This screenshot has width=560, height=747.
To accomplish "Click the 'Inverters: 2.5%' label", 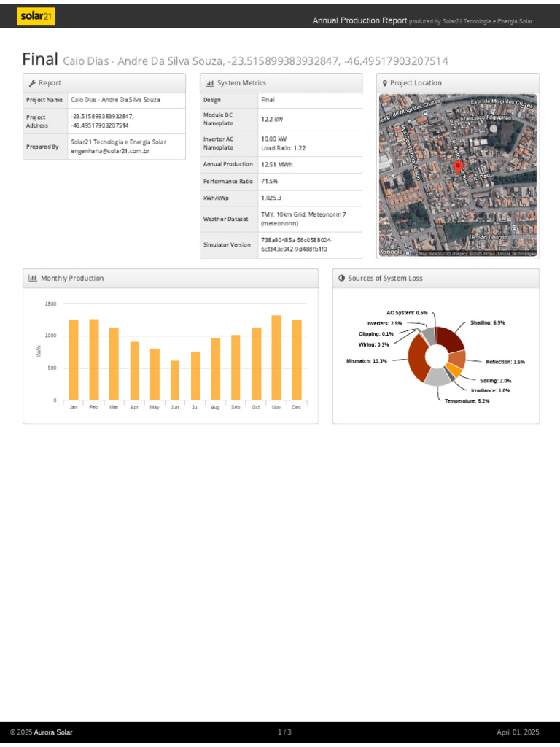I will [384, 323].
